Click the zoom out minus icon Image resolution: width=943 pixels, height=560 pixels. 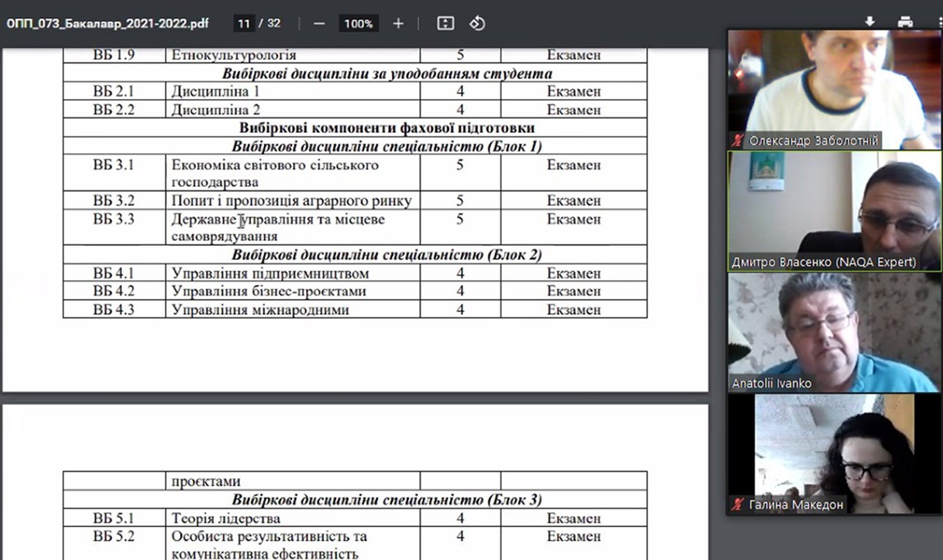[x=320, y=24]
